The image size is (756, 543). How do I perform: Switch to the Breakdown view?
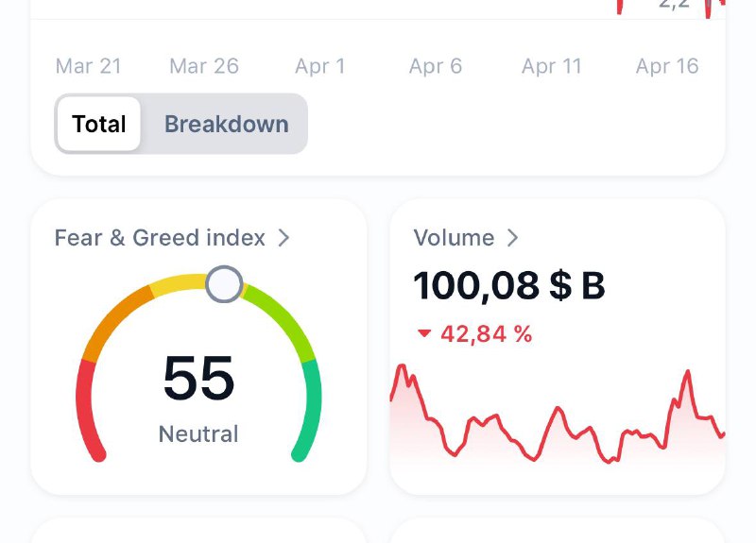tap(226, 124)
